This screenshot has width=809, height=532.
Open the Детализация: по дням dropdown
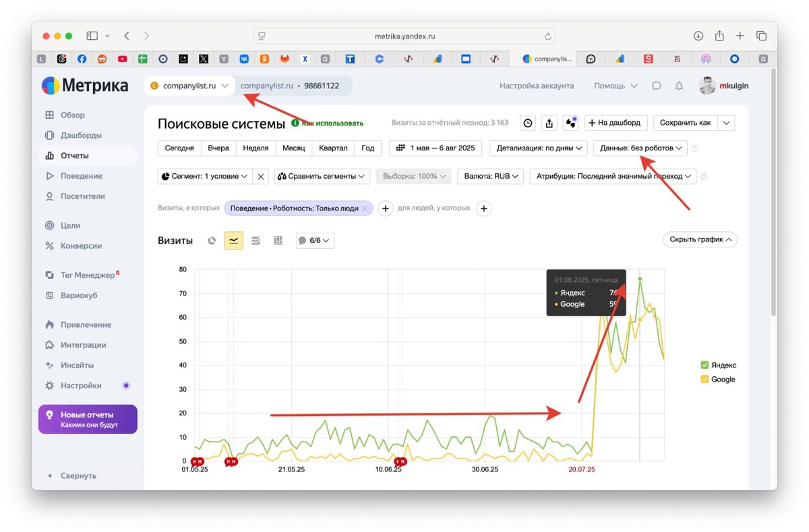[x=539, y=148]
